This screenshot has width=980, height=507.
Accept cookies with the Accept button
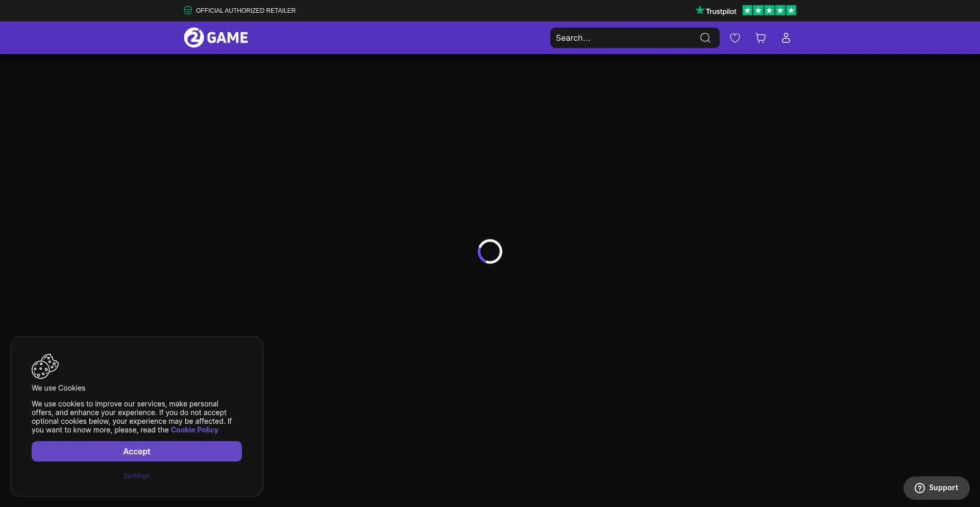pos(137,451)
